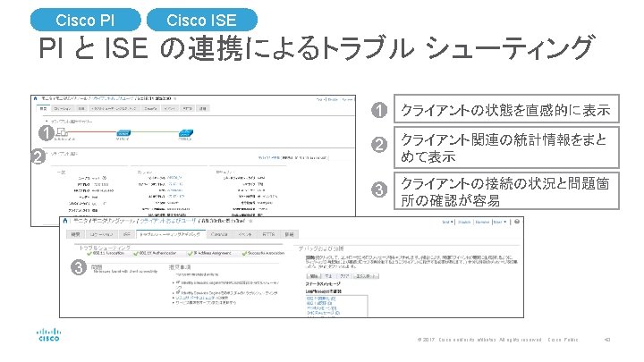Viewport: 644px width, 362px height.
Task: Click the Cisco PI pill label
Action: (86, 20)
